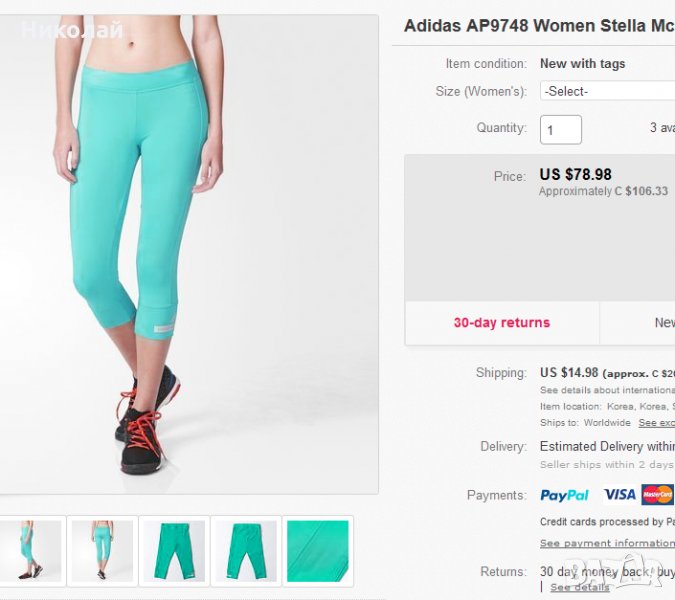Click the Adidas AP9748 product title
The width and height of the screenshot is (675, 600).
click(x=538, y=26)
